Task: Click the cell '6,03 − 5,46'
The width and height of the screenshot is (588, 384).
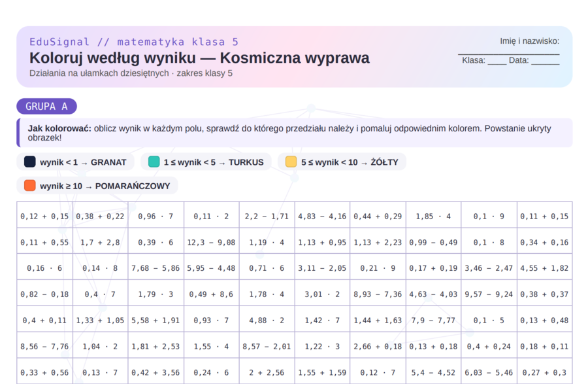Action: pos(489,371)
